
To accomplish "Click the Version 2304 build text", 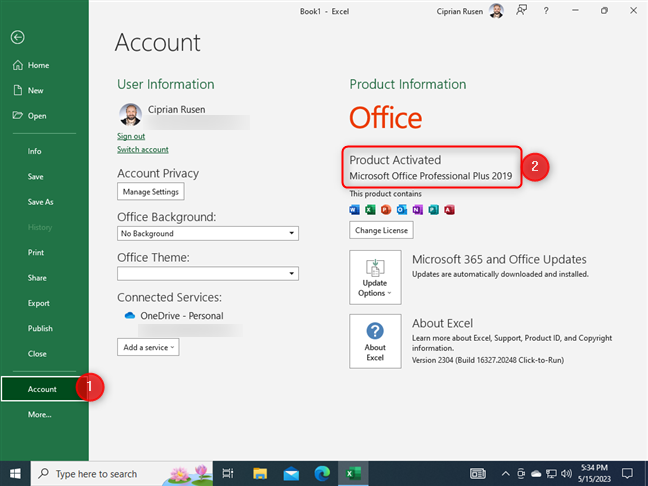I will coord(488,360).
